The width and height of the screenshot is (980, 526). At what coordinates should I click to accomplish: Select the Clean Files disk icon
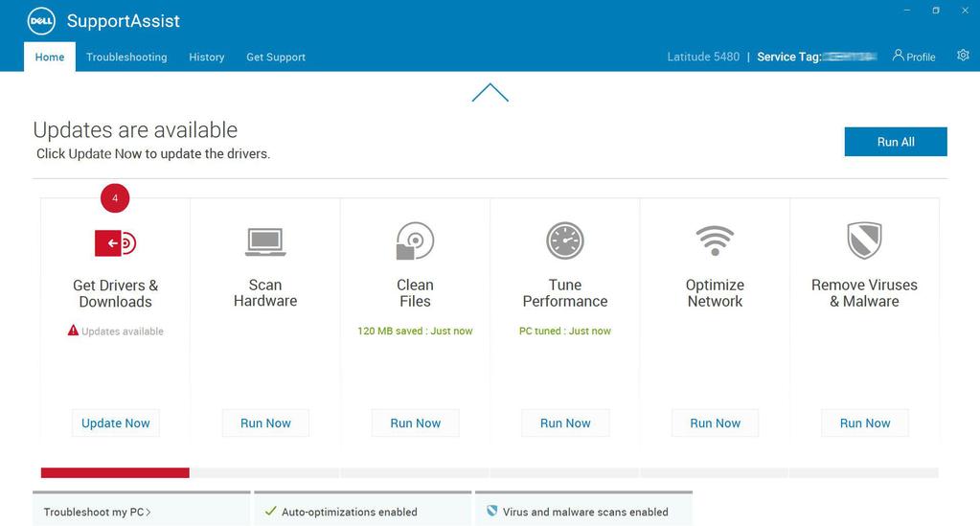pos(415,240)
